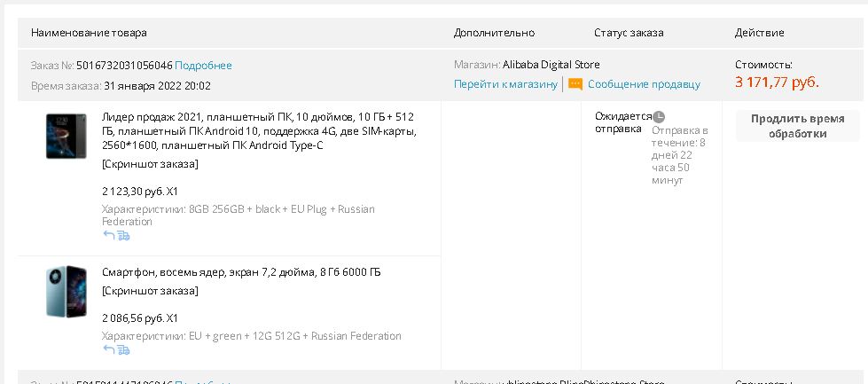Click delivery truck icon under tablet item
This screenshot has width=868, height=384.
(123, 235)
